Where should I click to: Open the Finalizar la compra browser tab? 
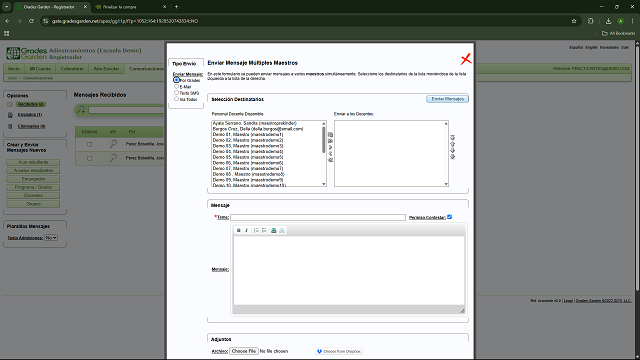(130, 7)
